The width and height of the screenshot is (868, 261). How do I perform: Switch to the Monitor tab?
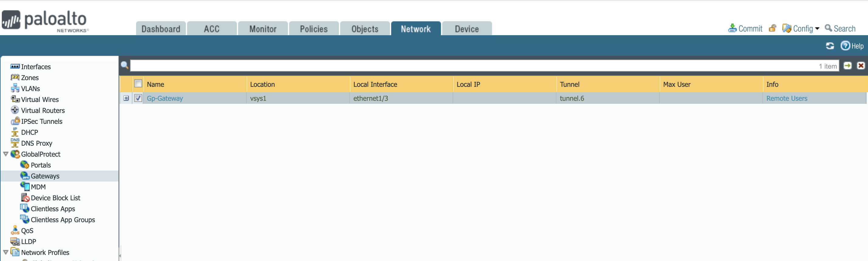coord(263,29)
